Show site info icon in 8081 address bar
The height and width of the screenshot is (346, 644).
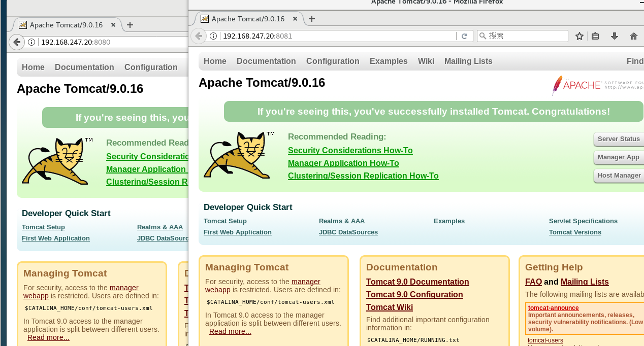tap(213, 36)
